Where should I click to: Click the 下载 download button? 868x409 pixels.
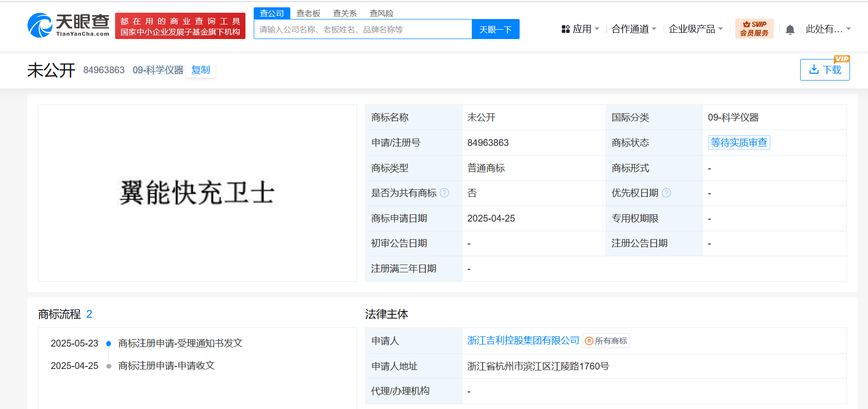click(x=825, y=70)
